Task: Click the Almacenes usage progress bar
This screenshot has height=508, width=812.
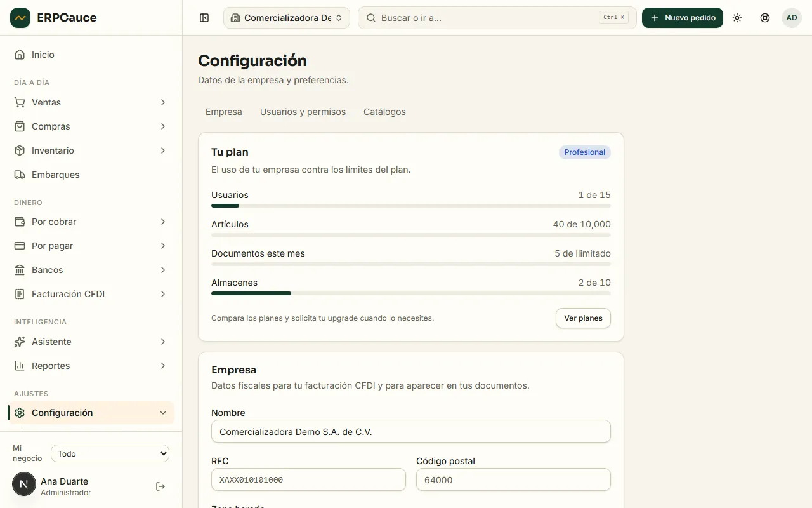Action: pyautogui.click(x=411, y=293)
